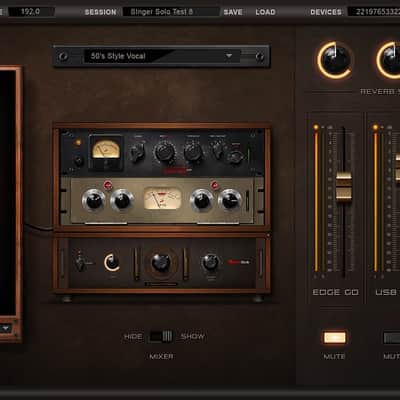400x400 pixels.
Task: Open the DEVICES serial number selector
Action: tap(374, 12)
